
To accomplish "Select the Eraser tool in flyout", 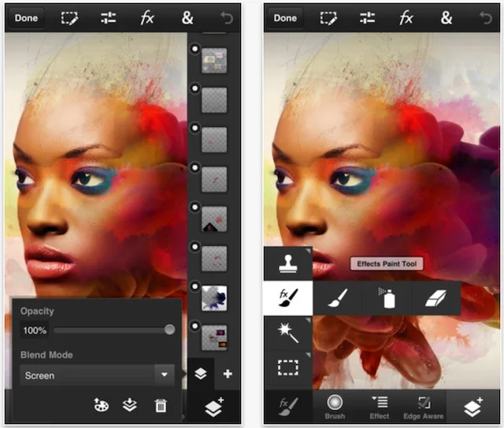I will coord(434,299).
